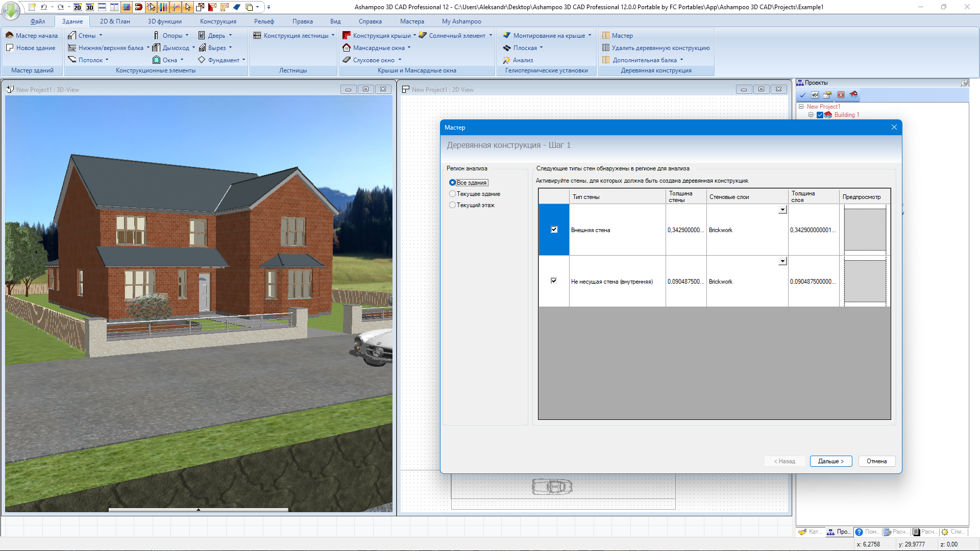
Task: Click the Отмена button
Action: 876,461
